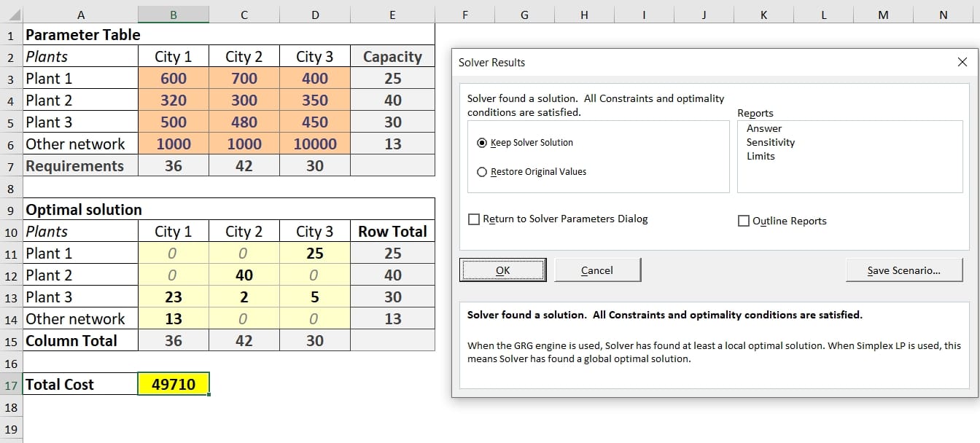Choose the Answer report
The width and height of the screenshot is (980, 443).
(763, 128)
